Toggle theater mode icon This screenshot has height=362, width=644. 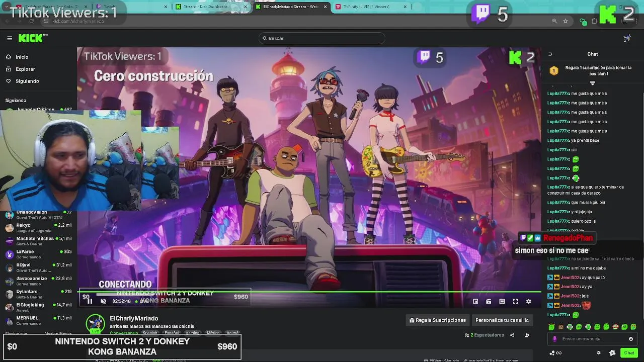tap(502, 301)
